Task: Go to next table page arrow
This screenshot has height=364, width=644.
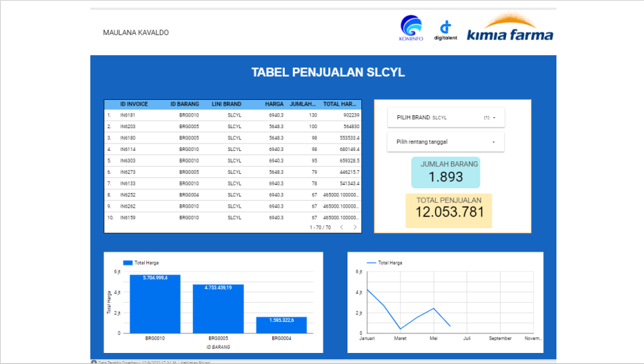Action: point(355,227)
